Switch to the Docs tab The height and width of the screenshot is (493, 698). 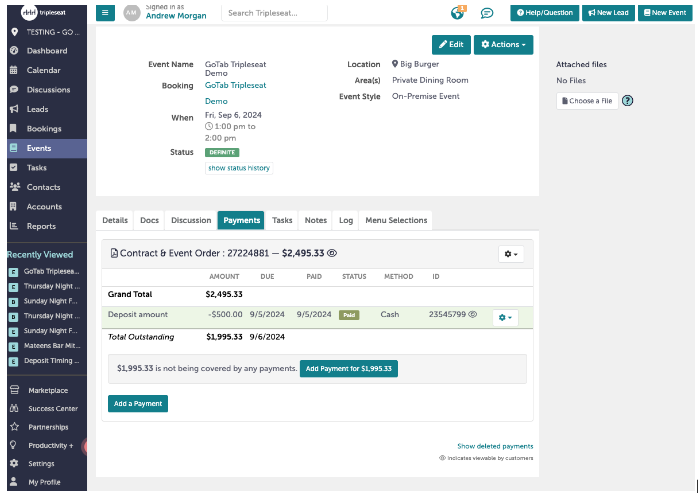149,220
